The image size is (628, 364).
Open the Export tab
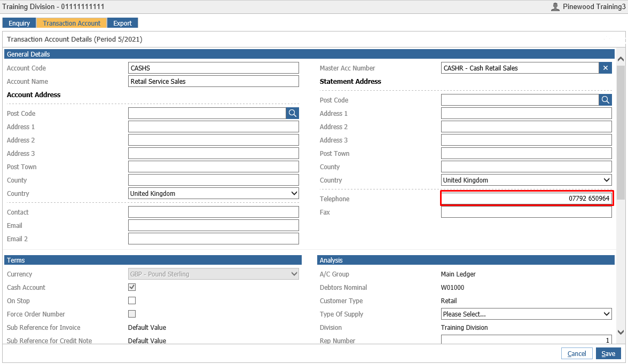click(x=123, y=23)
